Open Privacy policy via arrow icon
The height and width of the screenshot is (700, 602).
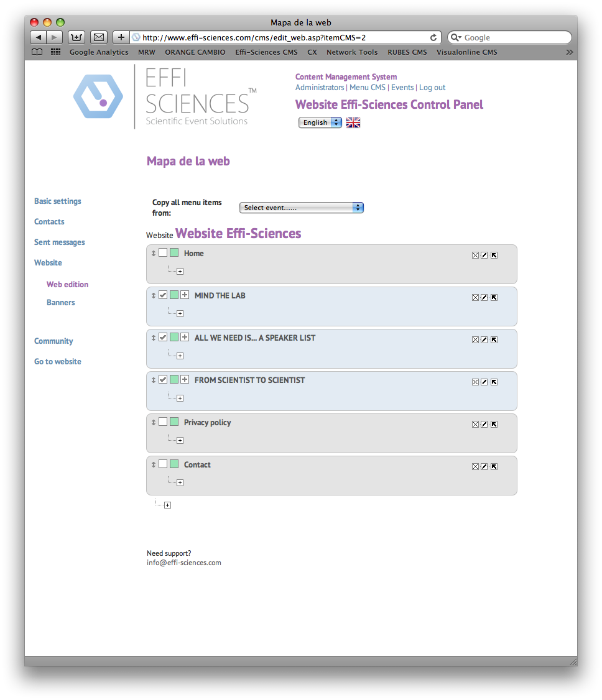click(494, 424)
